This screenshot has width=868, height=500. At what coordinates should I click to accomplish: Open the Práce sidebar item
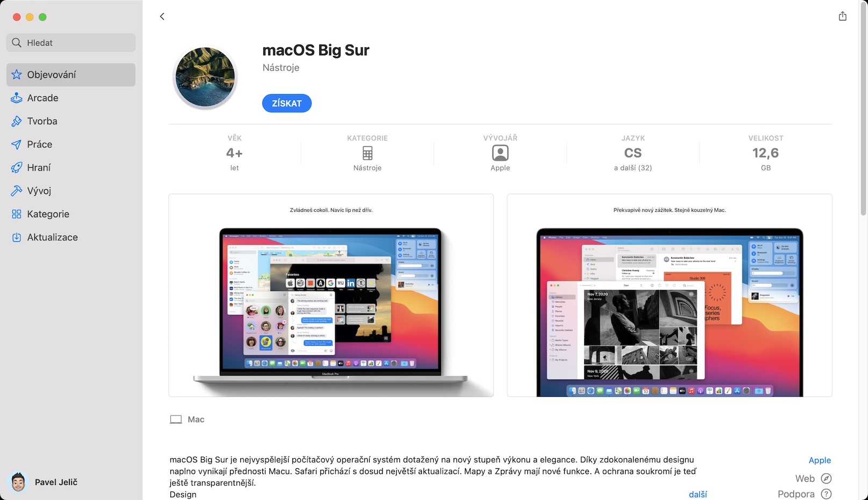[71, 144]
